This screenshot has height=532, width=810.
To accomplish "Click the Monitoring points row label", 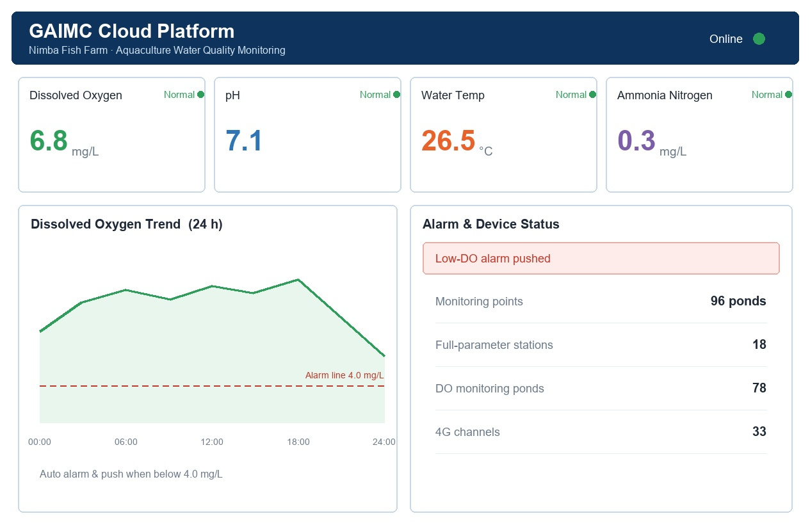I will (479, 302).
